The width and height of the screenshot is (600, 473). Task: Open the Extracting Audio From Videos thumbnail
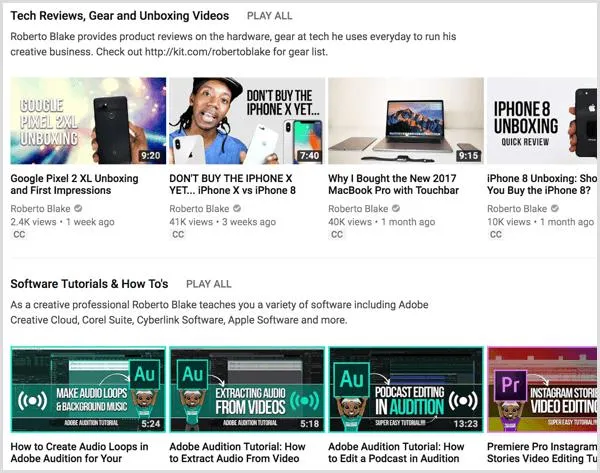(x=247, y=390)
